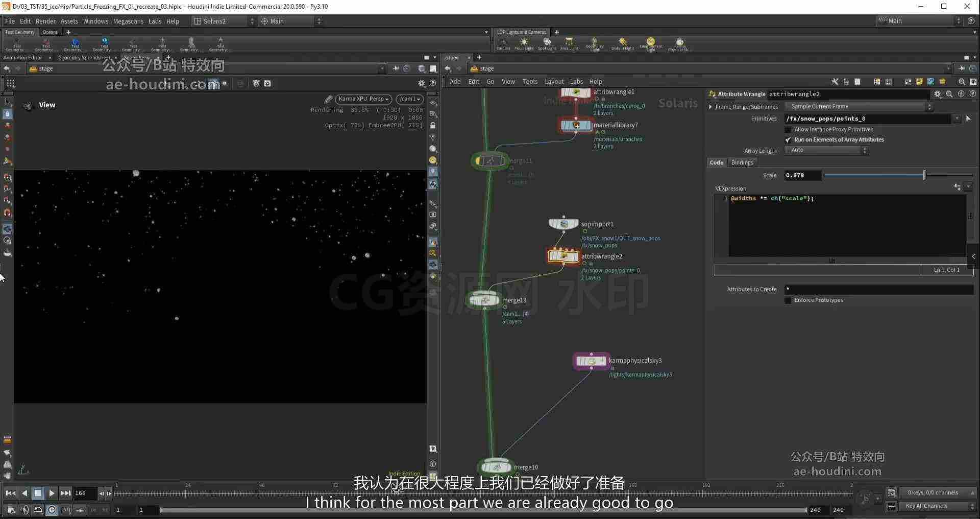Toggle real-time playback clock button
The image size is (980, 519).
52,510
